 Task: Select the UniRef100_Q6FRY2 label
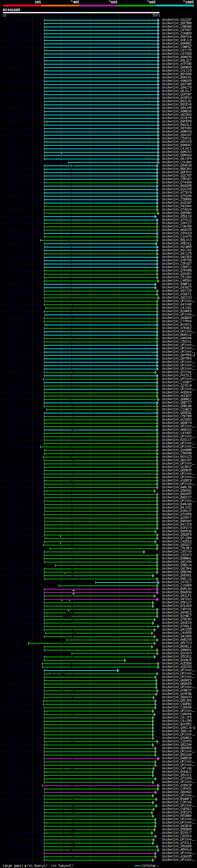coord(177,172)
